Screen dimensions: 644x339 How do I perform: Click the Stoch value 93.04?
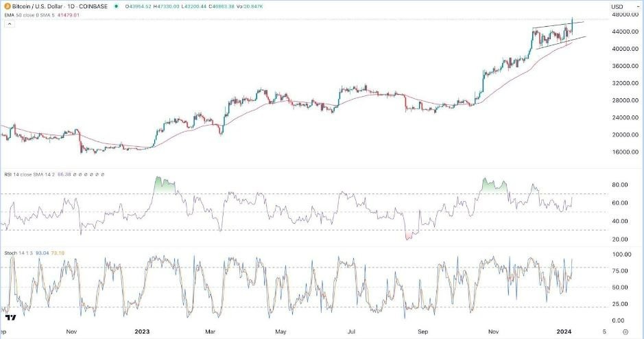(43, 253)
